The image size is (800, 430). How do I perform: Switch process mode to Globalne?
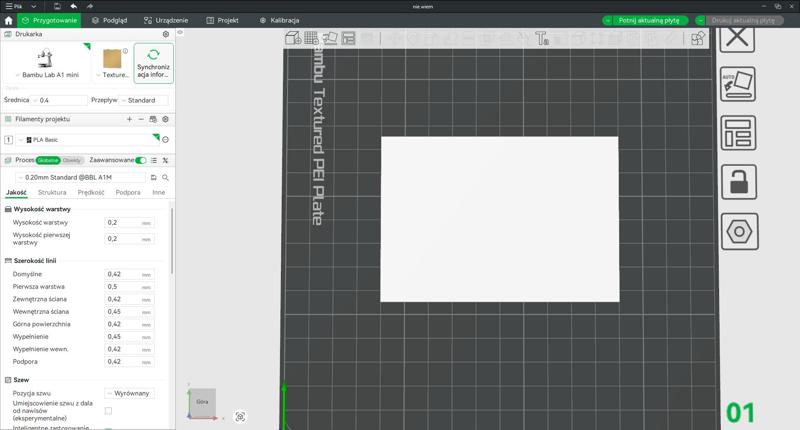(48, 160)
